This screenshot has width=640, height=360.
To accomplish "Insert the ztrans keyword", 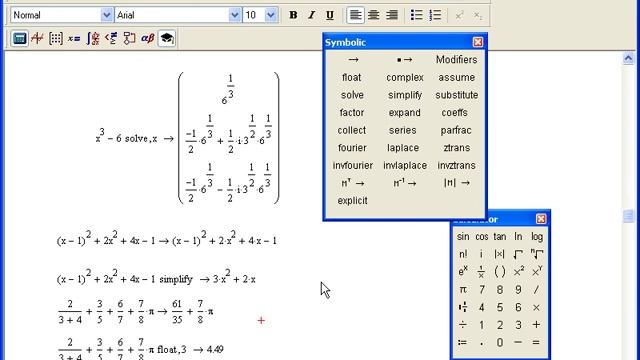I will click(x=457, y=148).
